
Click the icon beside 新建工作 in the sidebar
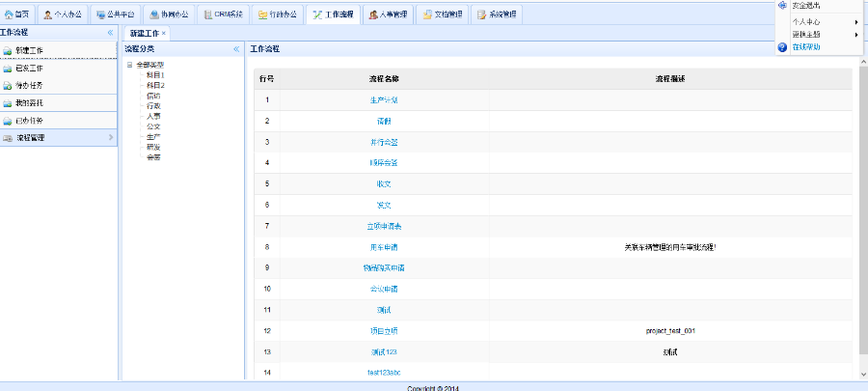pos(7,51)
